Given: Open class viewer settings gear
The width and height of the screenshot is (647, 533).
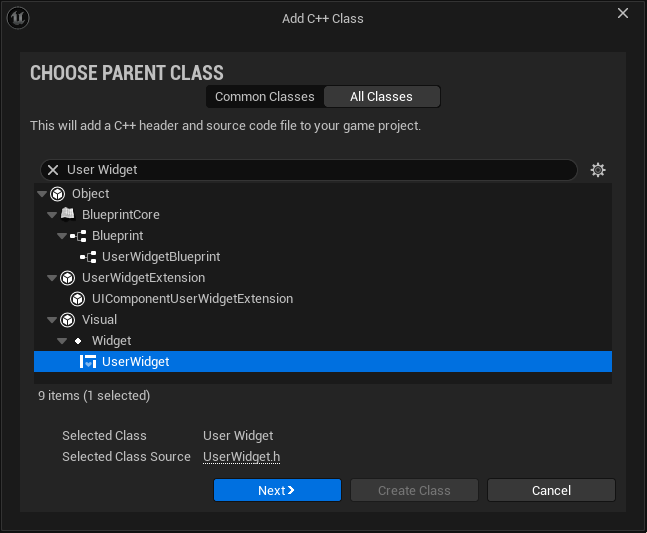Looking at the screenshot, I should tap(598, 170).
